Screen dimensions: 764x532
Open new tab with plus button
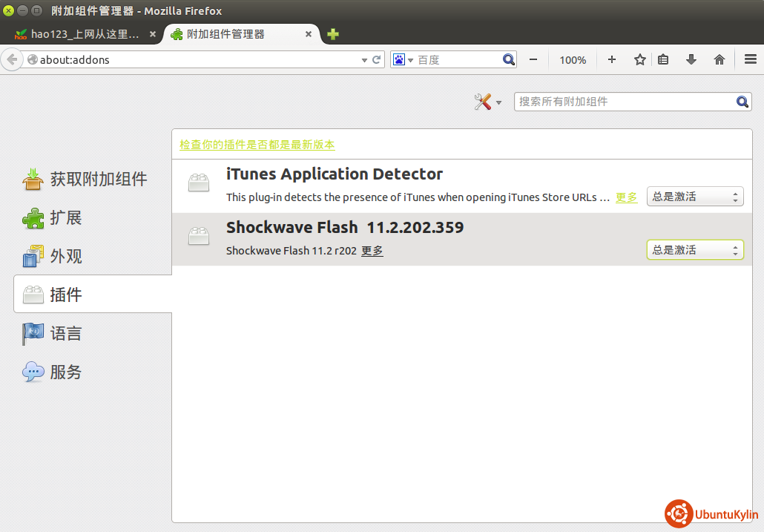(x=333, y=34)
